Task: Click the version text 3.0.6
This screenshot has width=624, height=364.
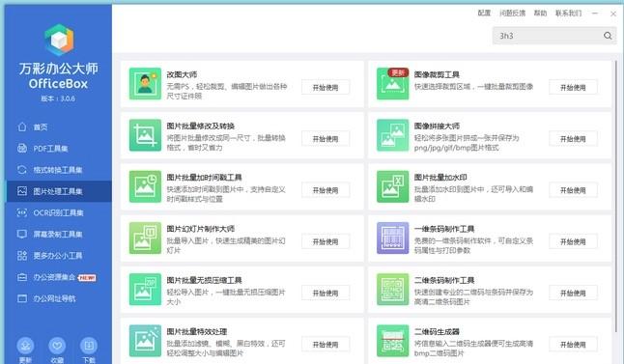Action: (58, 98)
